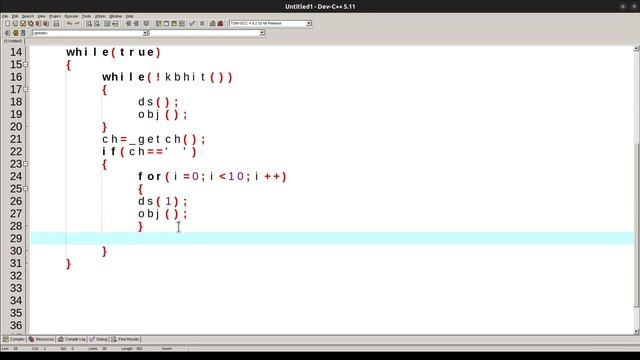Select the Untitled1 editor tab
The height and width of the screenshot is (360, 640).
tap(13, 41)
